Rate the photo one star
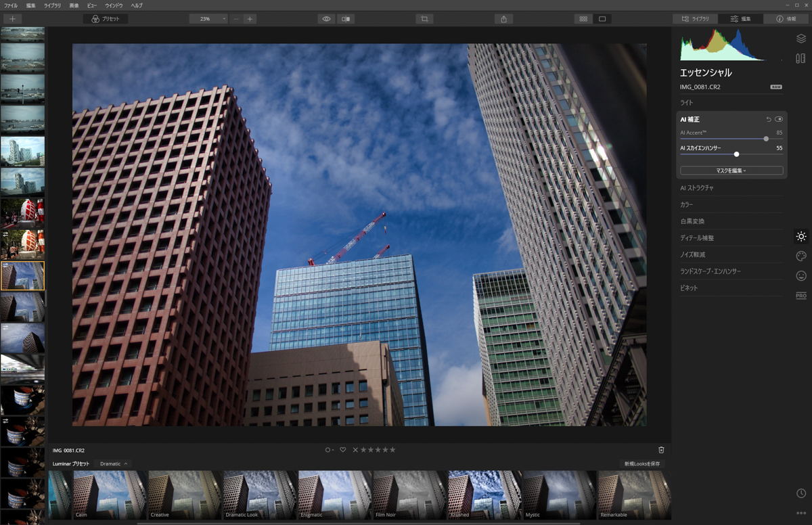 [x=363, y=450]
